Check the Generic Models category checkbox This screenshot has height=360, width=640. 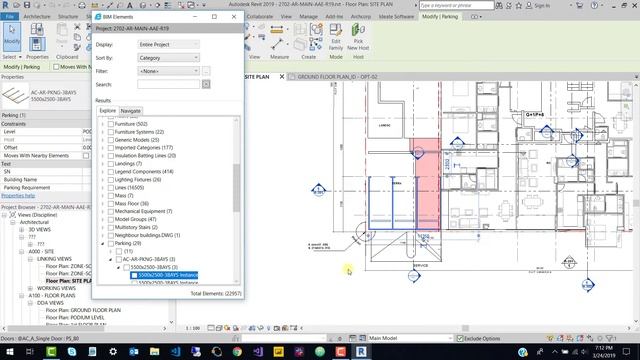pos(111,140)
